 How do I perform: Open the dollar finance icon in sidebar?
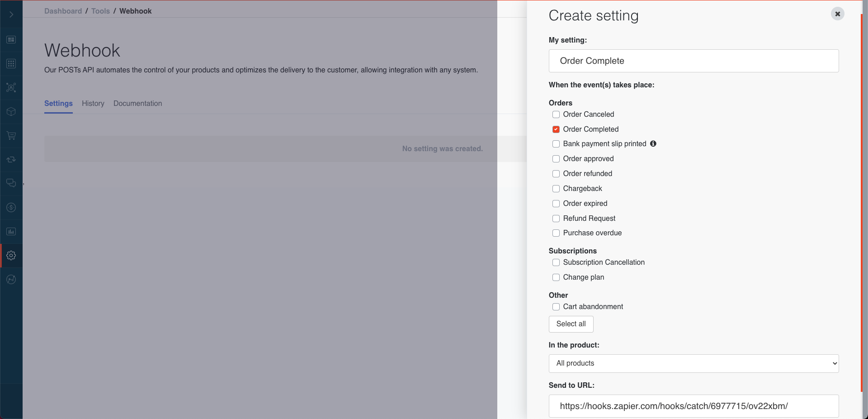tap(11, 207)
